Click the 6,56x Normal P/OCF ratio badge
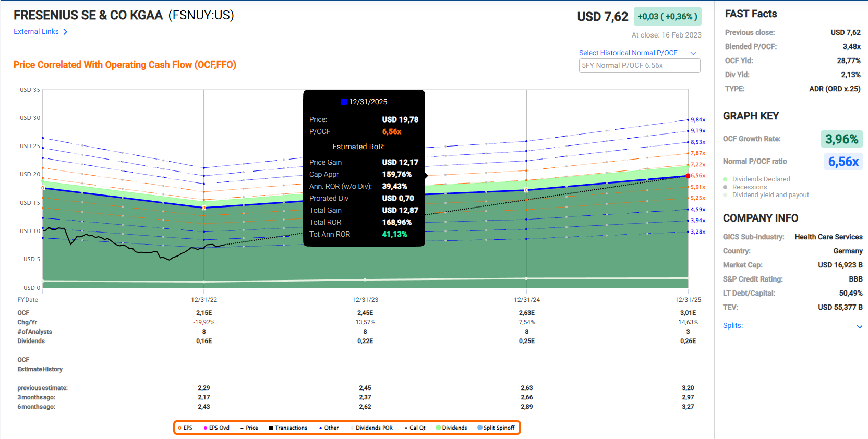Viewport: 868px width, 439px height. [x=843, y=162]
